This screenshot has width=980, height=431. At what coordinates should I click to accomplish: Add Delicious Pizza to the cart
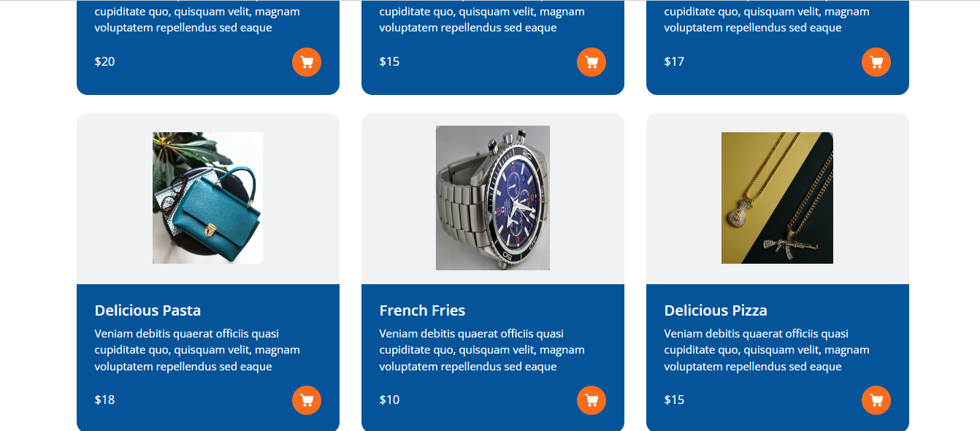click(x=876, y=400)
